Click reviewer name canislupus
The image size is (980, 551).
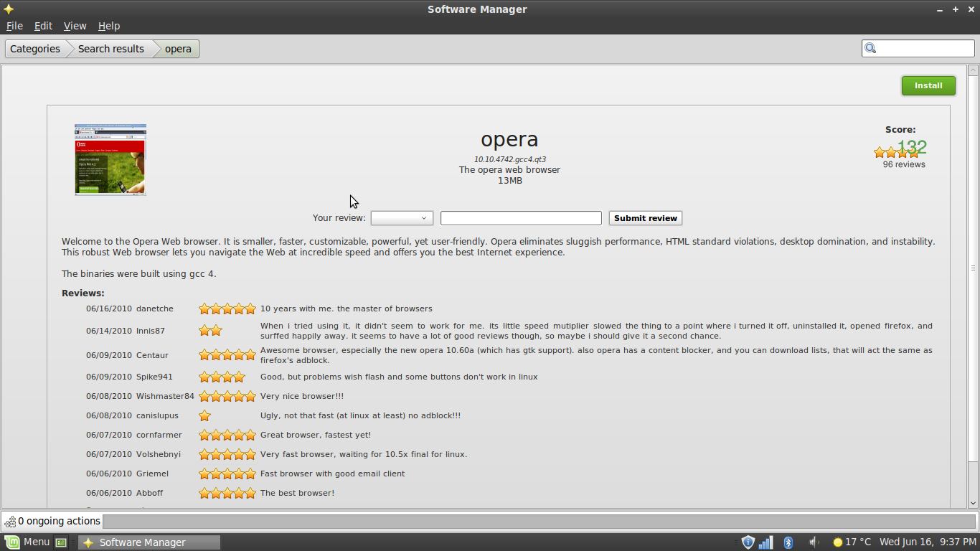point(157,415)
